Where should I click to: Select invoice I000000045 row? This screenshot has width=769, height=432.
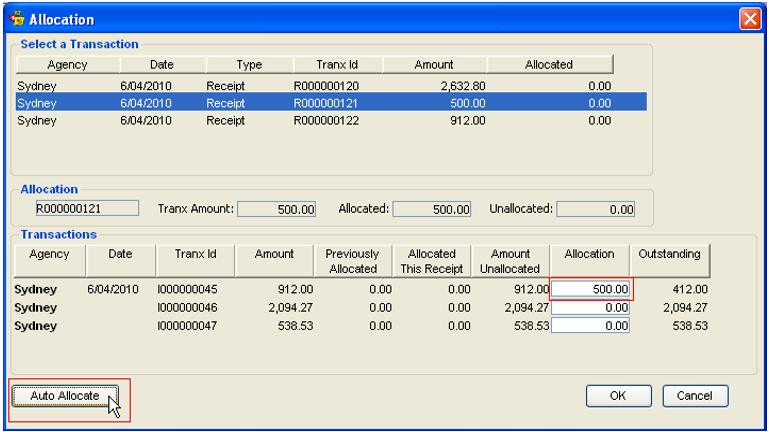pos(361,289)
